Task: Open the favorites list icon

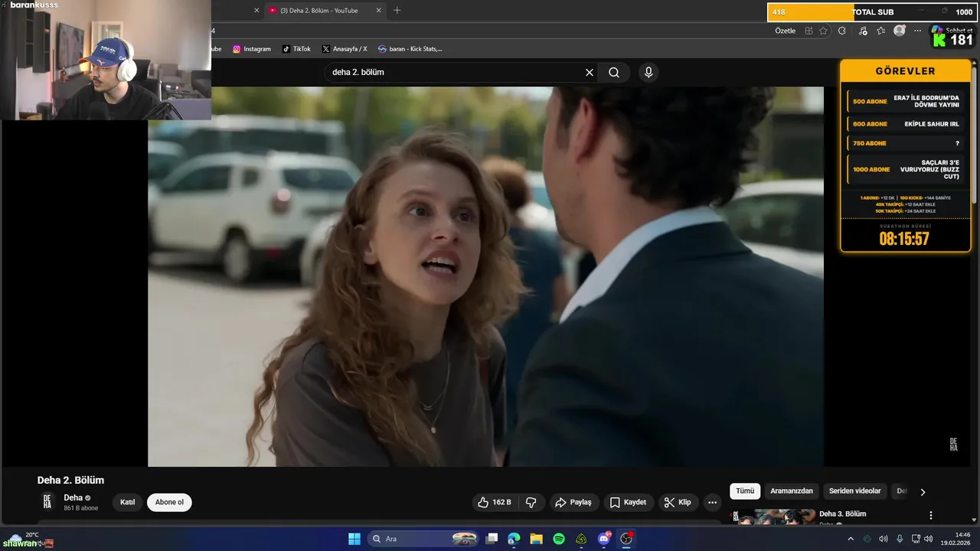Action: coord(881,31)
